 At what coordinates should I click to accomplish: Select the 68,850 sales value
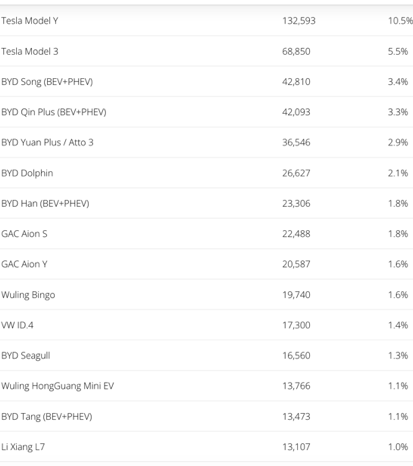pyautogui.click(x=296, y=51)
